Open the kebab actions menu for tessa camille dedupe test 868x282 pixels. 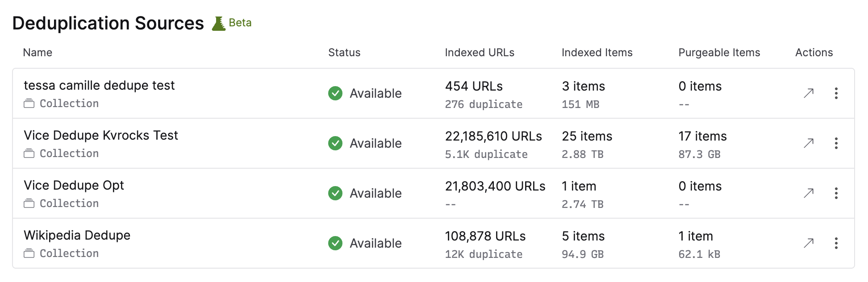coord(836,93)
